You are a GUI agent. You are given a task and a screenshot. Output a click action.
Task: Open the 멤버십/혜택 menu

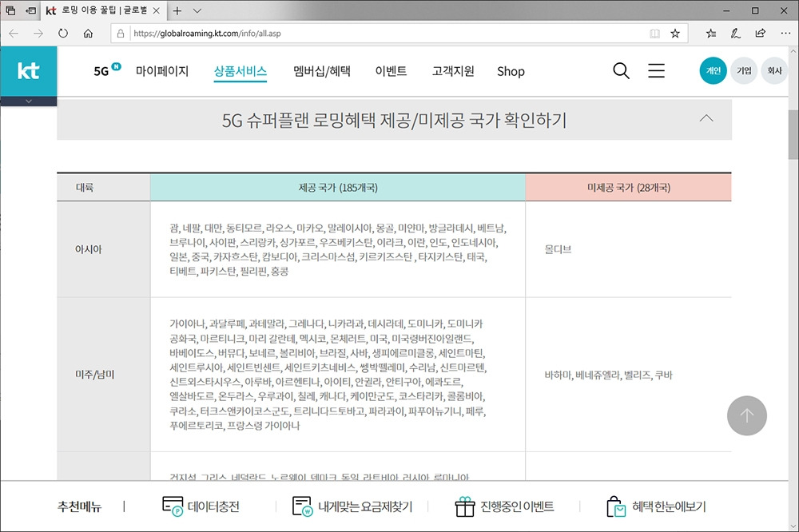click(321, 71)
